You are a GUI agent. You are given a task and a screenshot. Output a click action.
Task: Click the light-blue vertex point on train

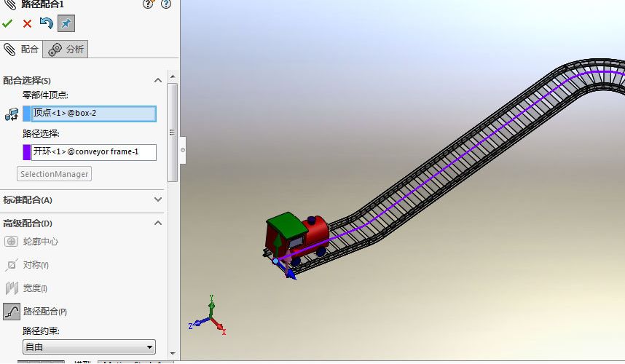275,261
